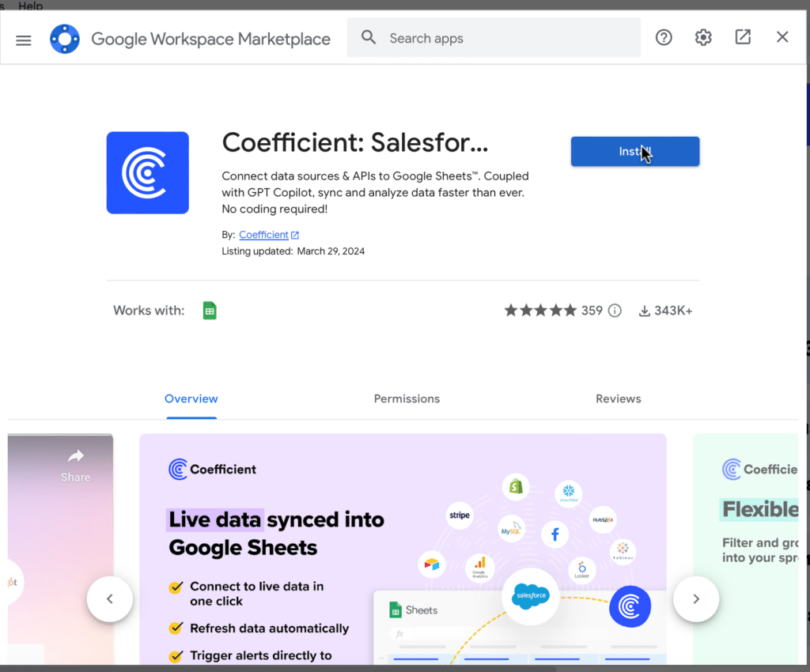
Task: Switch to the Reviews tab
Action: pos(618,399)
